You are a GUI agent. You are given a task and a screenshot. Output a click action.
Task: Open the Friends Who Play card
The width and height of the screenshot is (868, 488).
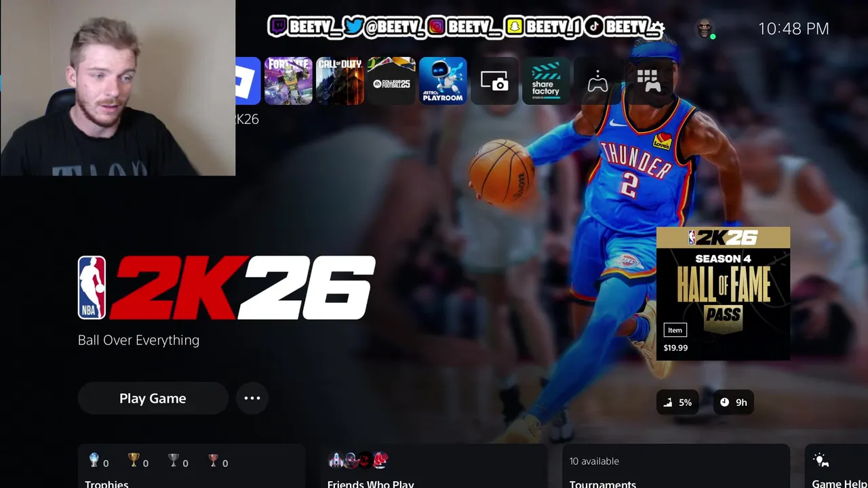434,466
